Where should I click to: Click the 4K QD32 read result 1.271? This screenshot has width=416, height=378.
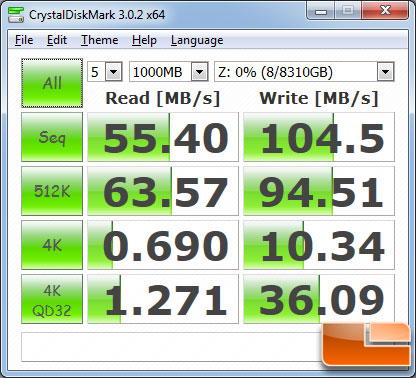click(163, 299)
